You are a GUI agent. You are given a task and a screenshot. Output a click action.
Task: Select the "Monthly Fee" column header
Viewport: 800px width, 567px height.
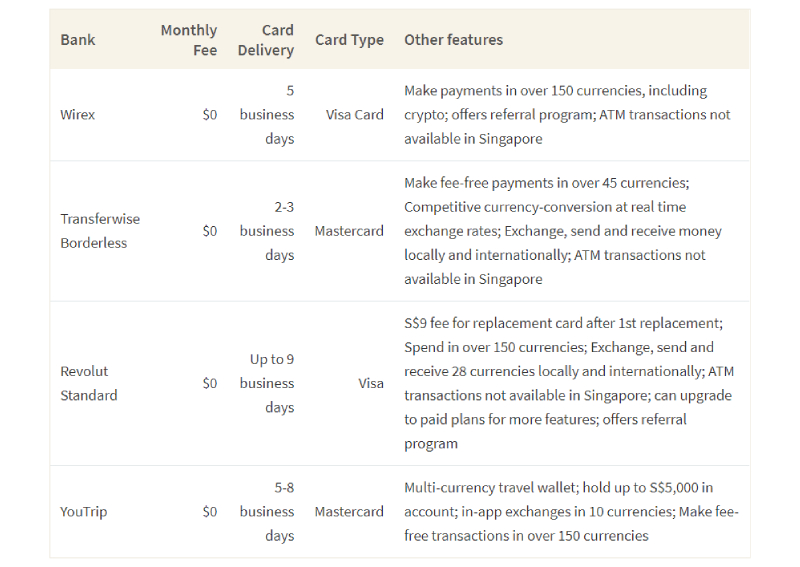(x=189, y=40)
